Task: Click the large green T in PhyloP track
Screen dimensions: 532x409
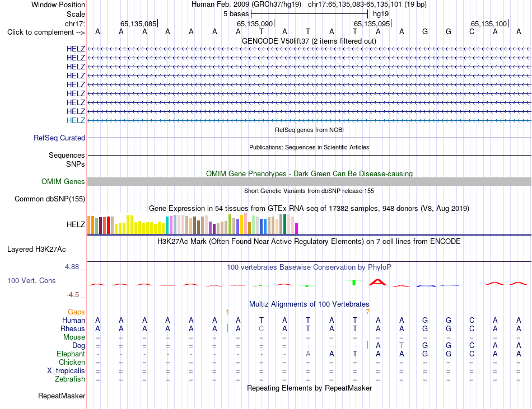Action: (354, 282)
